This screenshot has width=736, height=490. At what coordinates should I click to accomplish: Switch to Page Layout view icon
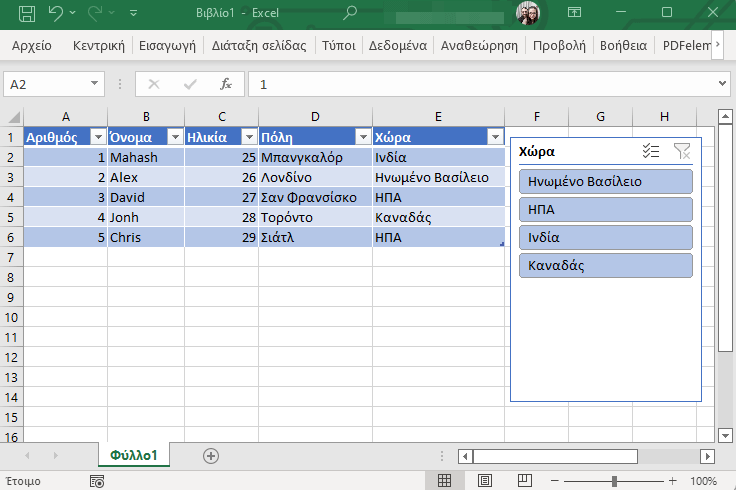(485, 481)
